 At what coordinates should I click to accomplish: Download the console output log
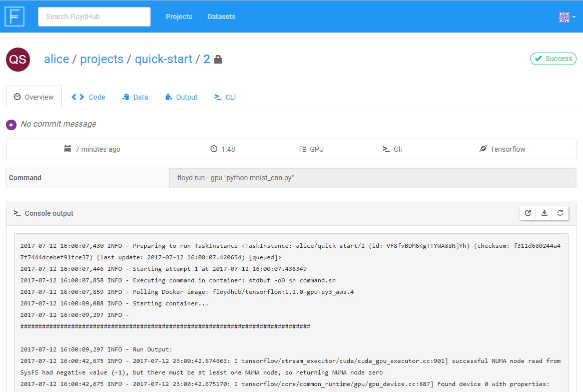point(544,213)
